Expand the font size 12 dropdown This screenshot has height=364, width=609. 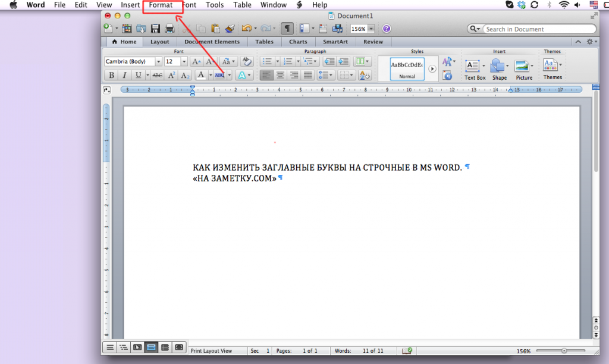coord(175,61)
